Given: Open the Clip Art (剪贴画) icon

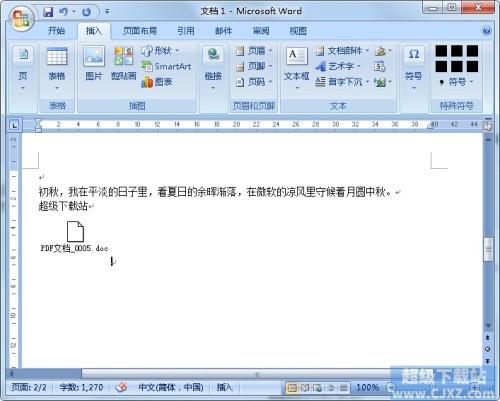Looking at the screenshot, I should coord(123,63).
